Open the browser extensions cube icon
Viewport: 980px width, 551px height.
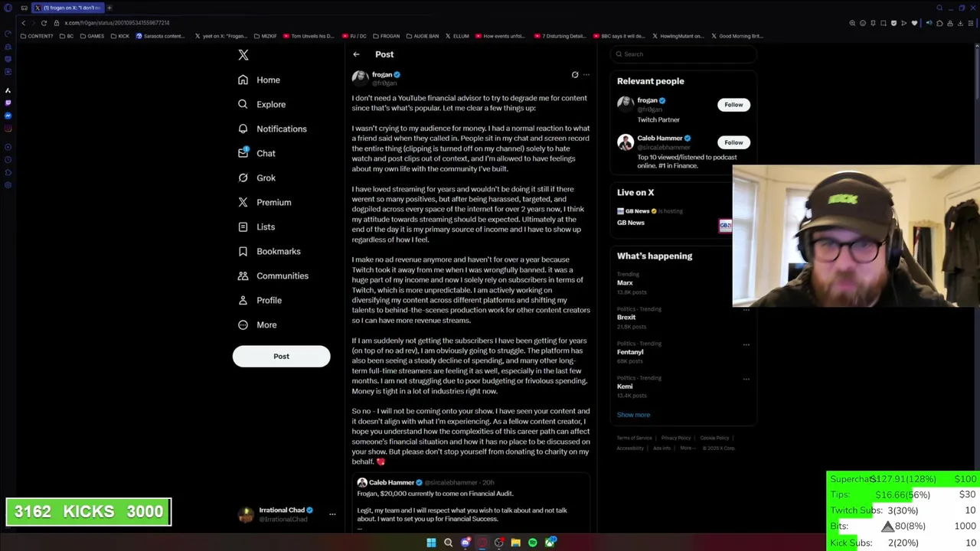tap(939, 23)
